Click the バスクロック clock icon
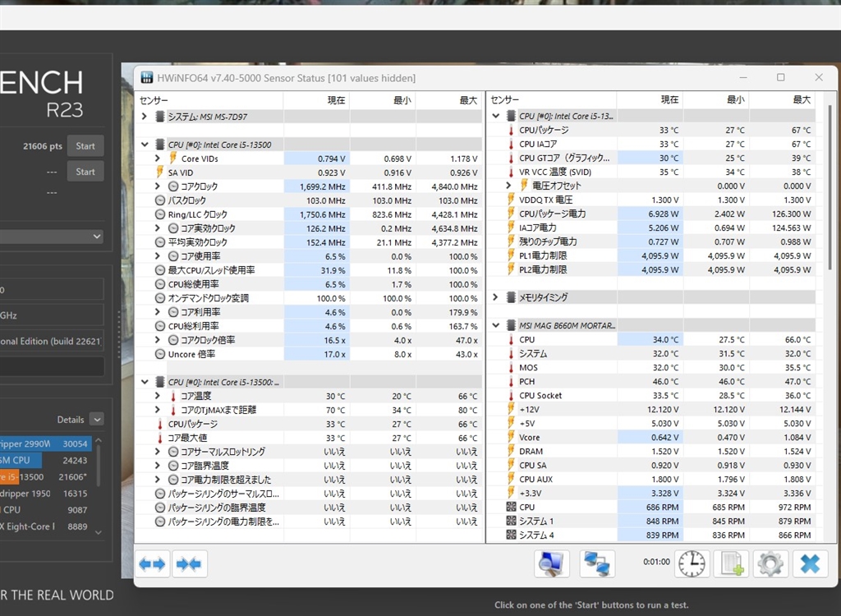This screenshot has width=841, height=616. tap(160, 200)
